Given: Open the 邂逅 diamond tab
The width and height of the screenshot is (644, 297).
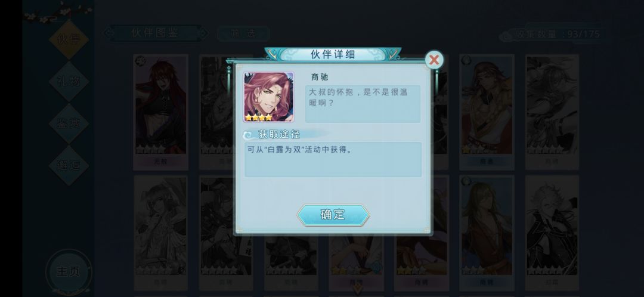Looking at the screenshot, I should tap(68, 165).
